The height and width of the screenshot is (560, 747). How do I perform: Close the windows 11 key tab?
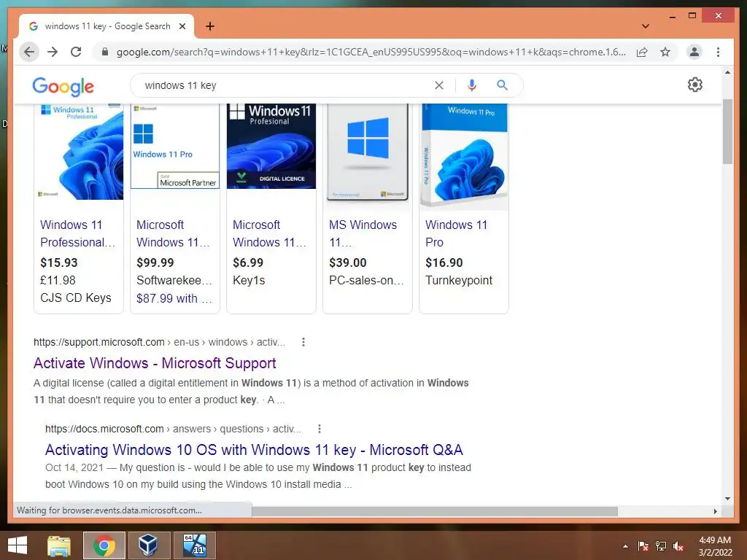pos(182,26)
